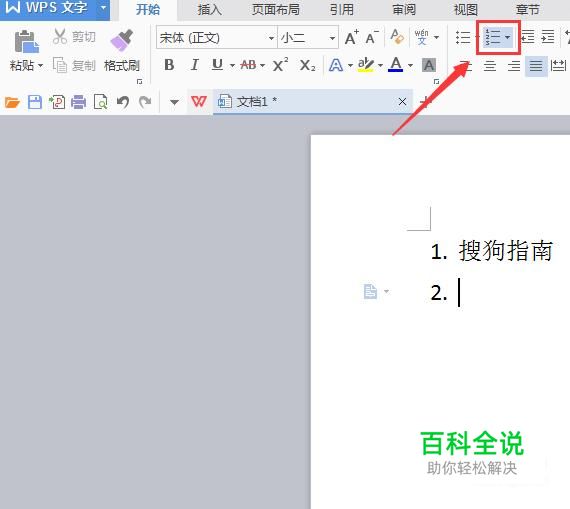This screenshot has height=509, width=570.
Task: Open numbered list style dropdown arrow
Action: [507, 37]
